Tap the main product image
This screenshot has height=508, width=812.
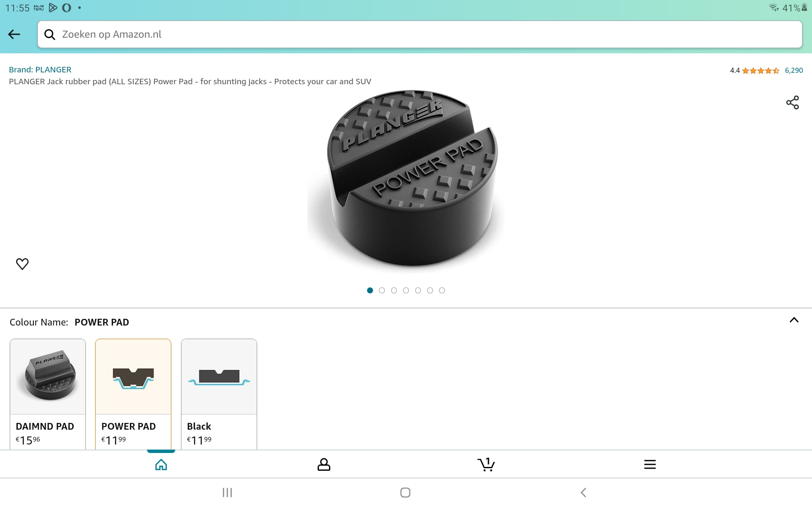[406, 180]
